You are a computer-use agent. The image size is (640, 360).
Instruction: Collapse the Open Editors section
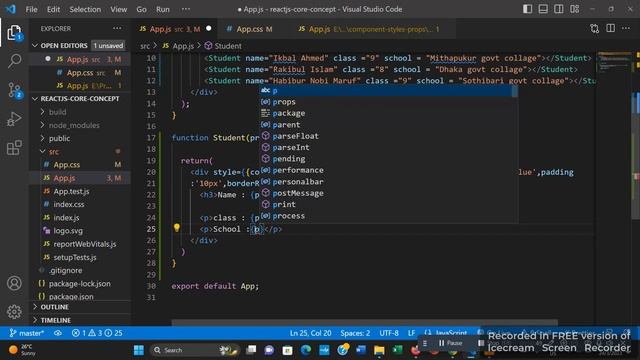80,45
